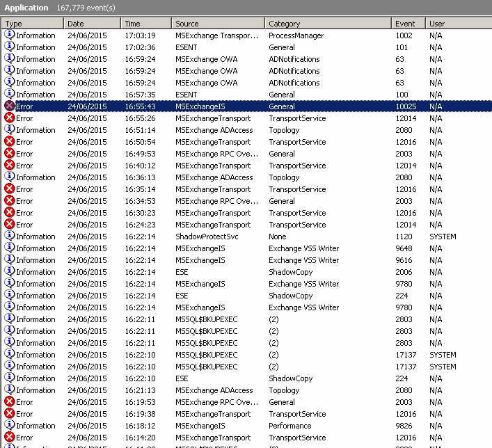Screen dimensions: 492x448
Task: Click the information icon of event 9648
Action: pyautogui.click(x=10, y=248)
